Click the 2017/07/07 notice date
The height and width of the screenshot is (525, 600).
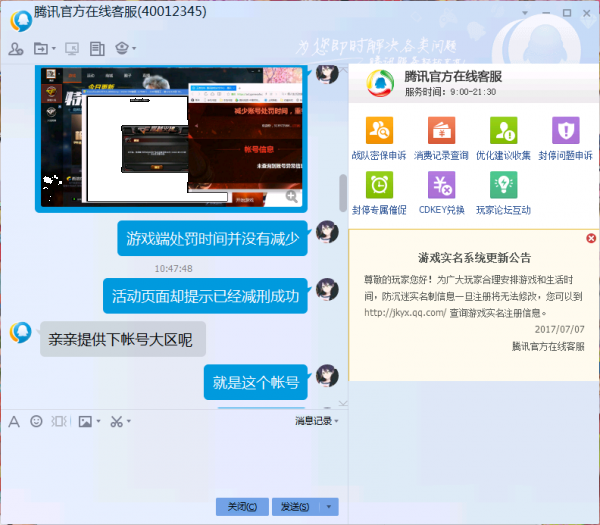point(559,329)
